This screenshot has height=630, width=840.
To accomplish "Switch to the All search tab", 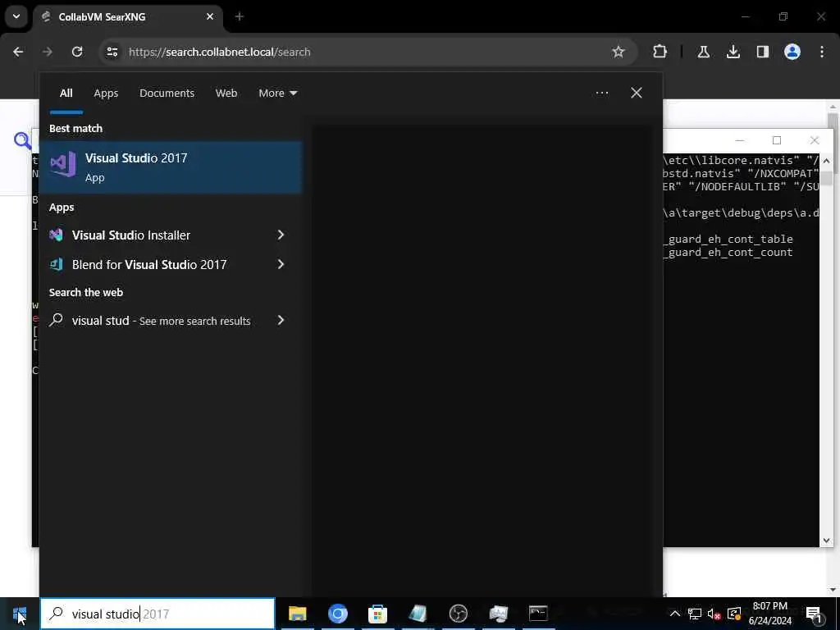I will (x=66, y=94).
